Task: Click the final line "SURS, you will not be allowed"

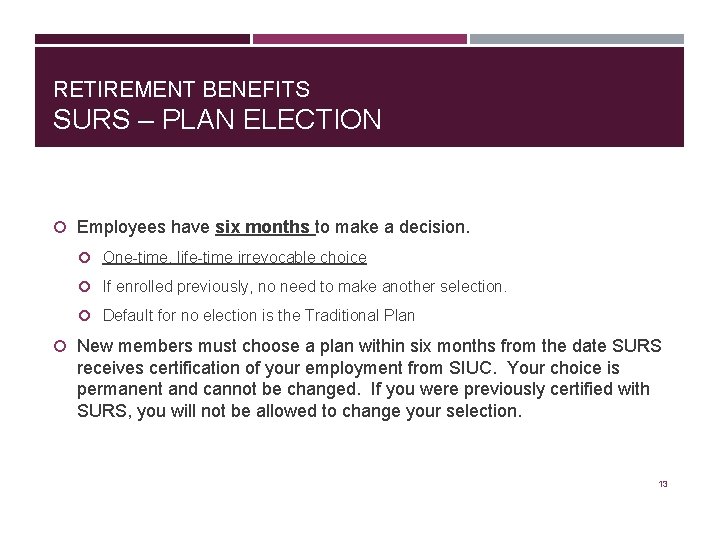Action: tap(299, 411)
